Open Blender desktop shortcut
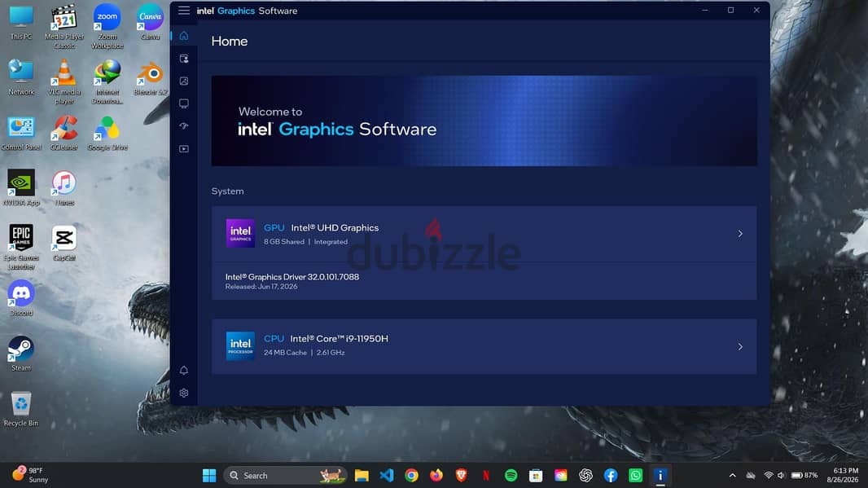Image resolution: width=868 pixels, height=488 pixels. 150,77
